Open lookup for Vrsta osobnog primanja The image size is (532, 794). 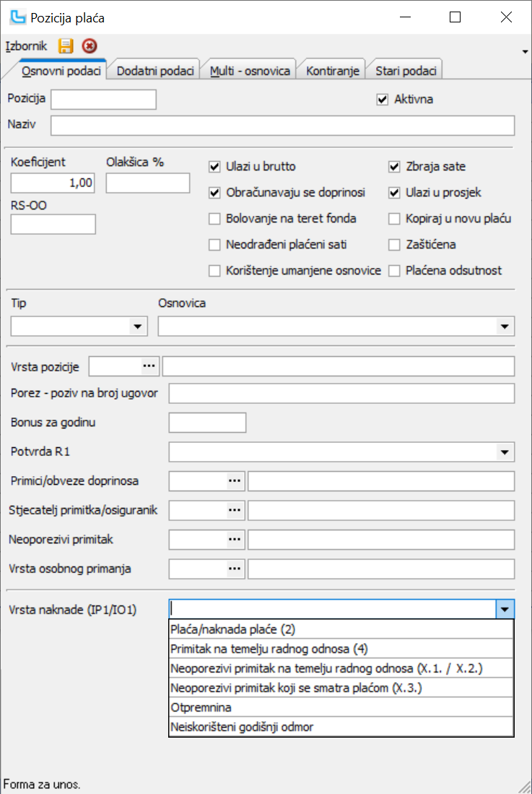pos(234,569)
